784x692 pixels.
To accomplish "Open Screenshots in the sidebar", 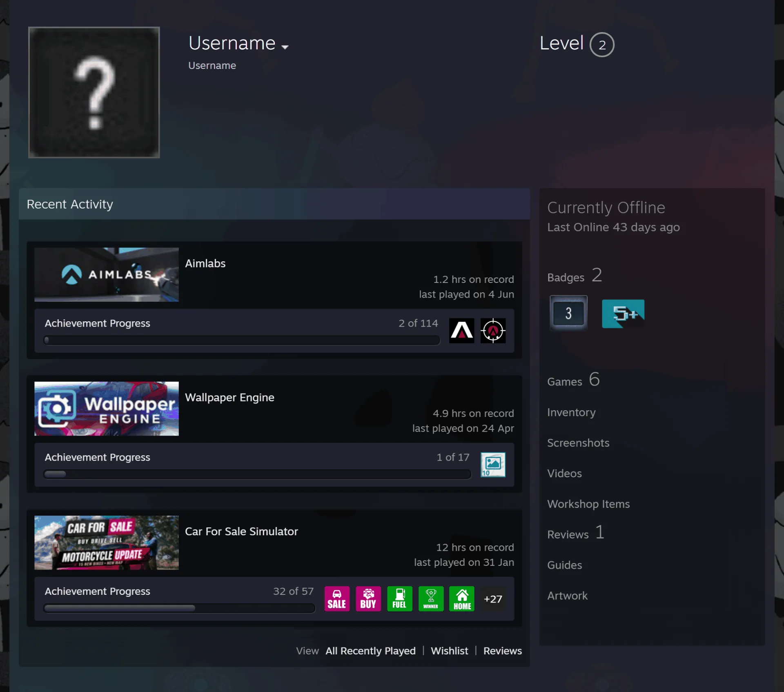I will coord(578,443).
